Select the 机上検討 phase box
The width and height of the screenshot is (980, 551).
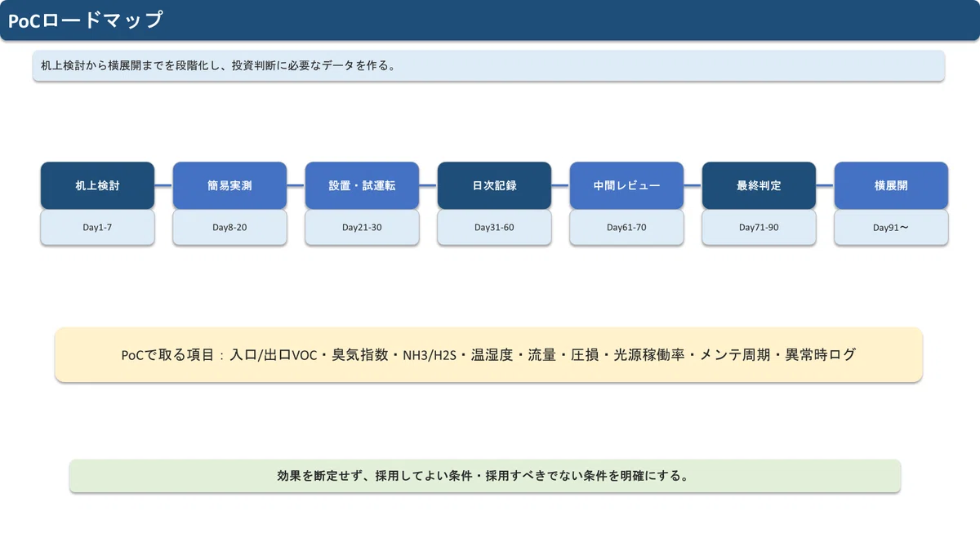click(x=97, y=185)
